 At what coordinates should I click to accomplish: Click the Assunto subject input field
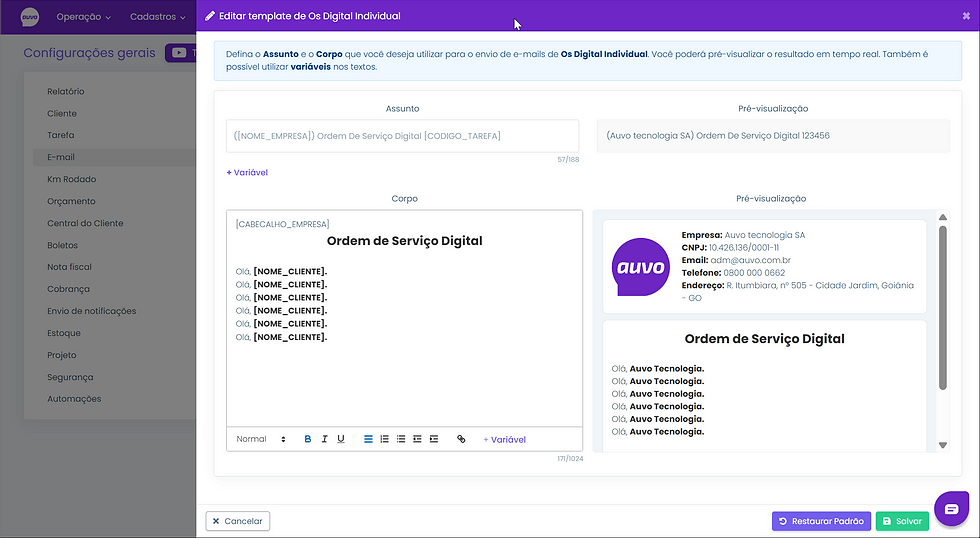pyautogui.click(x=402, y=136)
